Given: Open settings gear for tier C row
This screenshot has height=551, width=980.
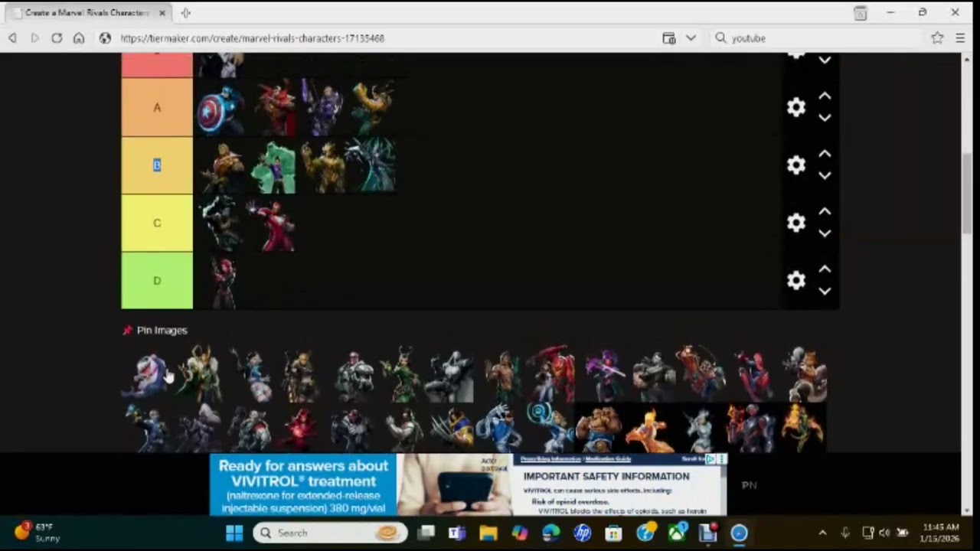Looking at the screenshot, I should pyautogui.click(x=796, y=223).
